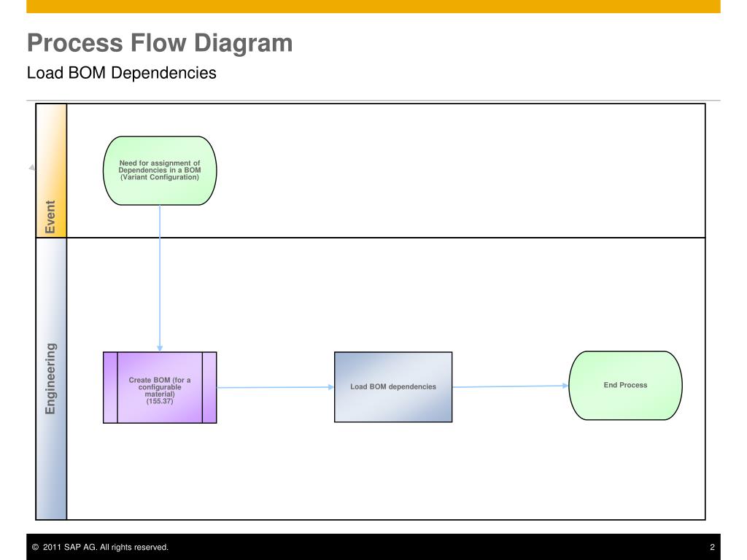The image size is (747, 560).
Task: Click the 'End Process' shape
Action: [x=625, y=385]
